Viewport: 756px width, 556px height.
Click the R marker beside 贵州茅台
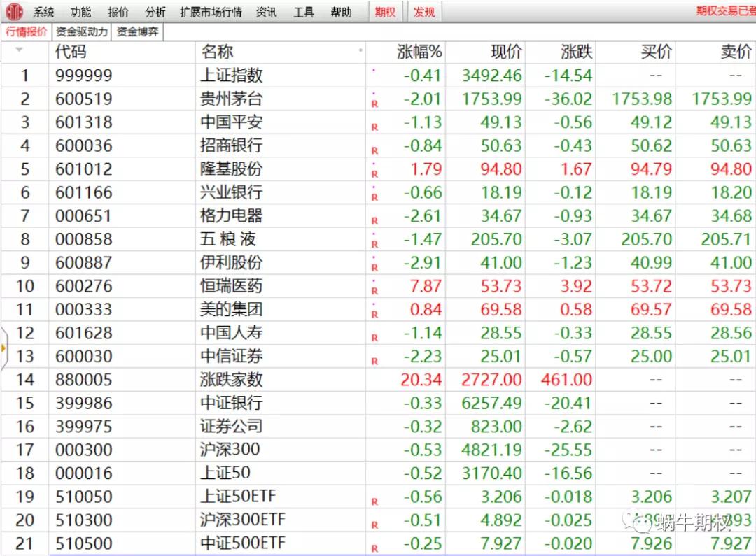tap(374, 104)
